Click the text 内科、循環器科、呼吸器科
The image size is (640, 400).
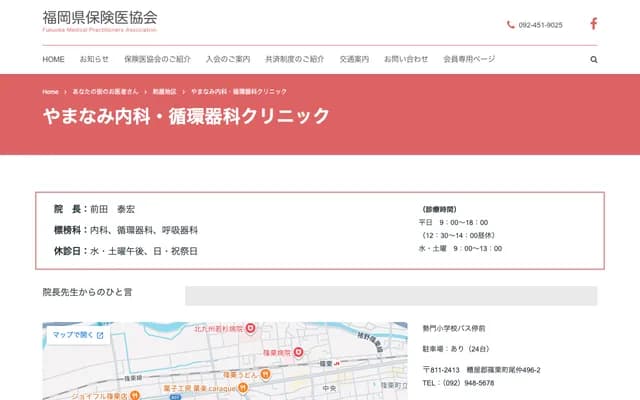point(144,230)
